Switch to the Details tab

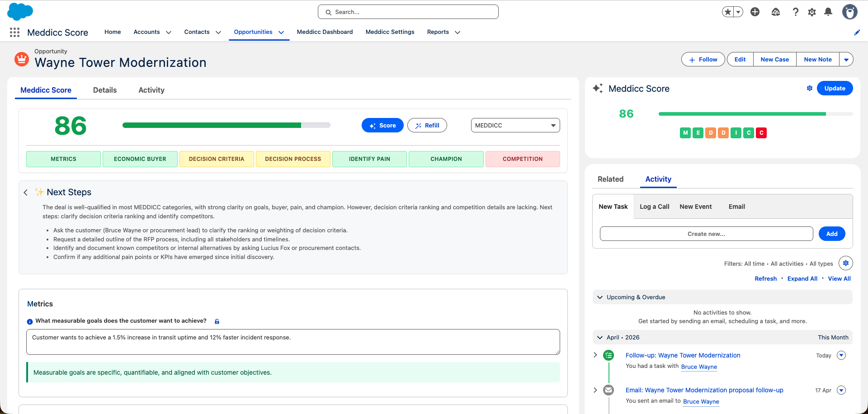105,90
